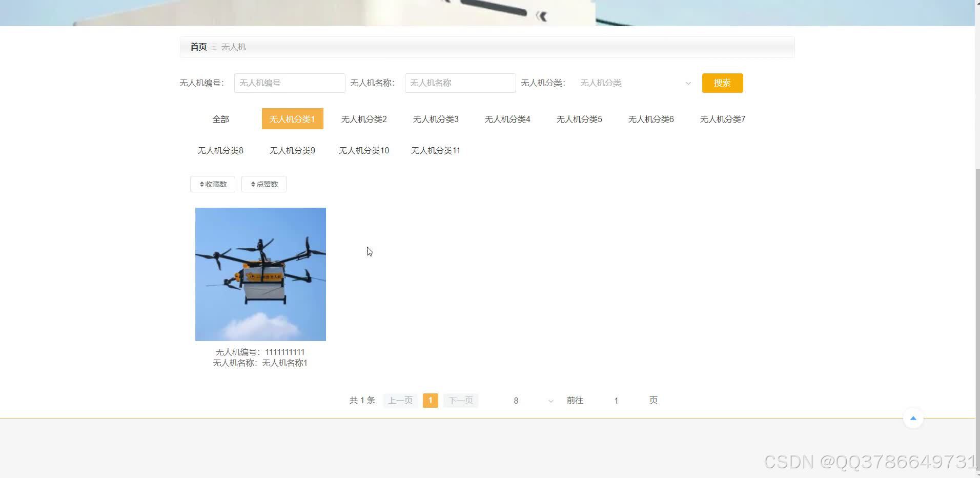Open the 无人机分类 dropdown
The width and height of the screenshot is (980, 478).
[635, 83]
